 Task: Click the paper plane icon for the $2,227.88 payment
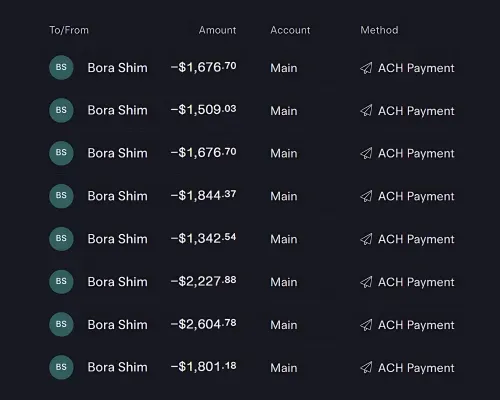click(x=366, y=282)
